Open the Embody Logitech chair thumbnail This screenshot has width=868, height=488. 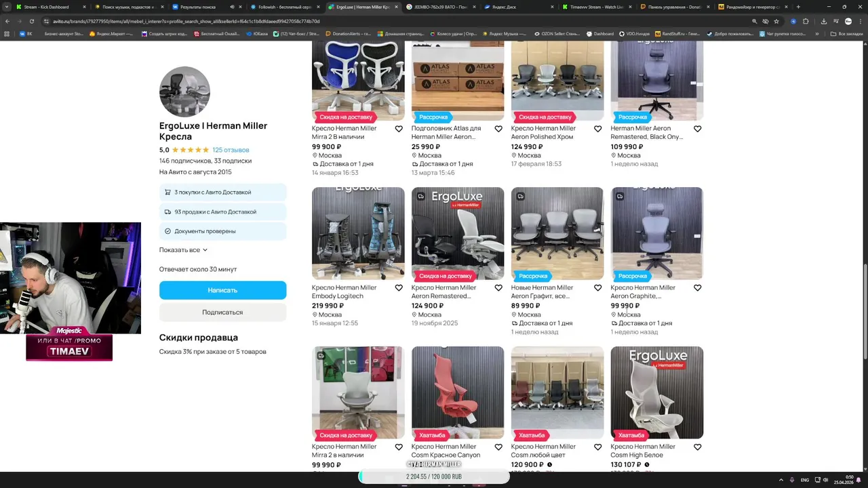coord(358,233)
